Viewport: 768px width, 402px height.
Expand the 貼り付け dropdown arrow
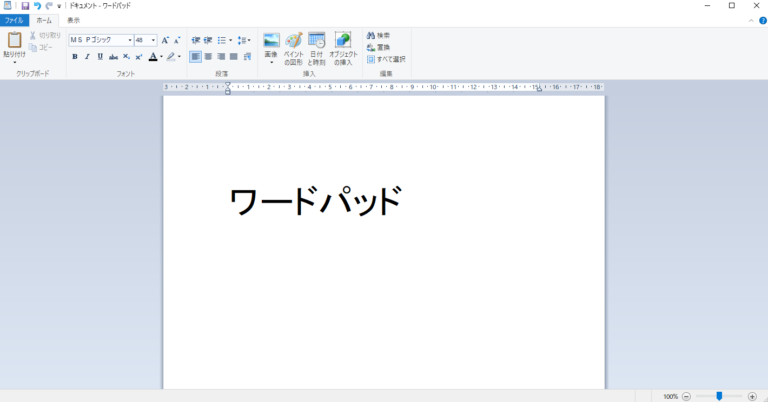click(x=15, y=63)
